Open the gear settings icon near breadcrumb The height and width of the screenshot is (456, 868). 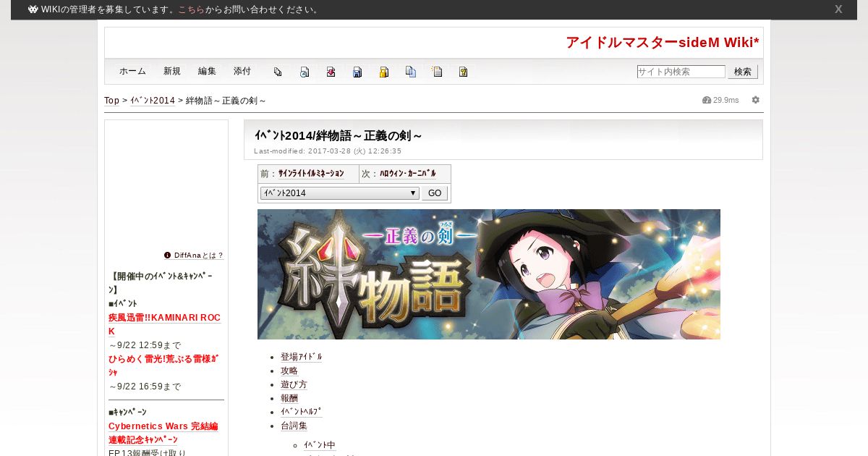coord(756,100)
